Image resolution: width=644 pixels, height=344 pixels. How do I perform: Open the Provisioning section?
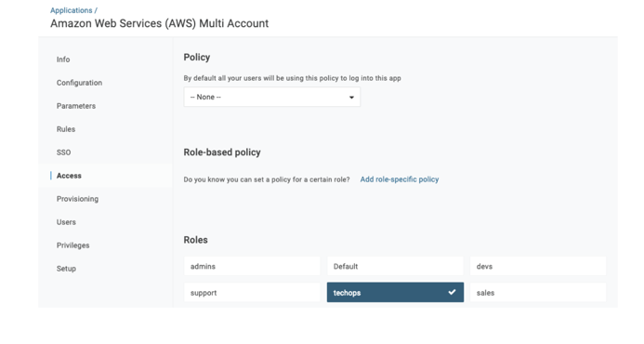click(77, 199)
